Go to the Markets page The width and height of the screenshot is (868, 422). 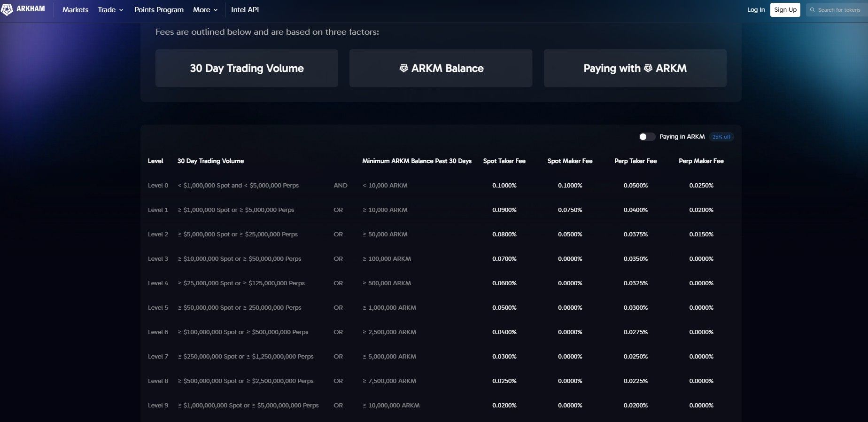(75, 10)
